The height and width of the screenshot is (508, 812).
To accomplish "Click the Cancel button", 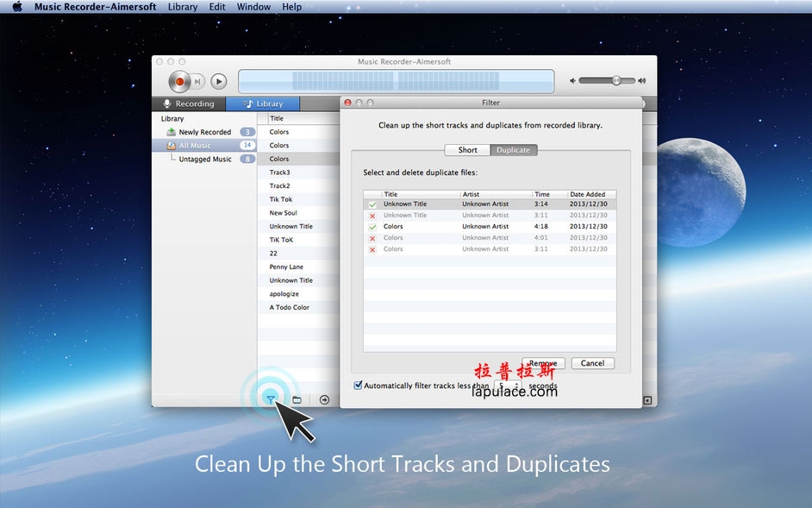I will (592, 363).
